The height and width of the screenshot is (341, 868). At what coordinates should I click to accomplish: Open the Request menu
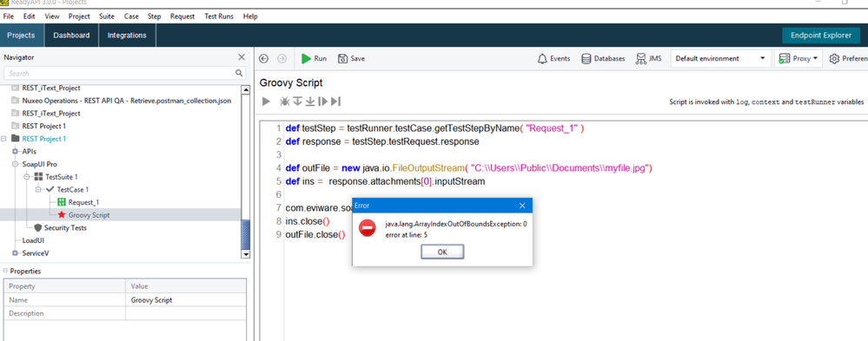click(x=182, y=16)
